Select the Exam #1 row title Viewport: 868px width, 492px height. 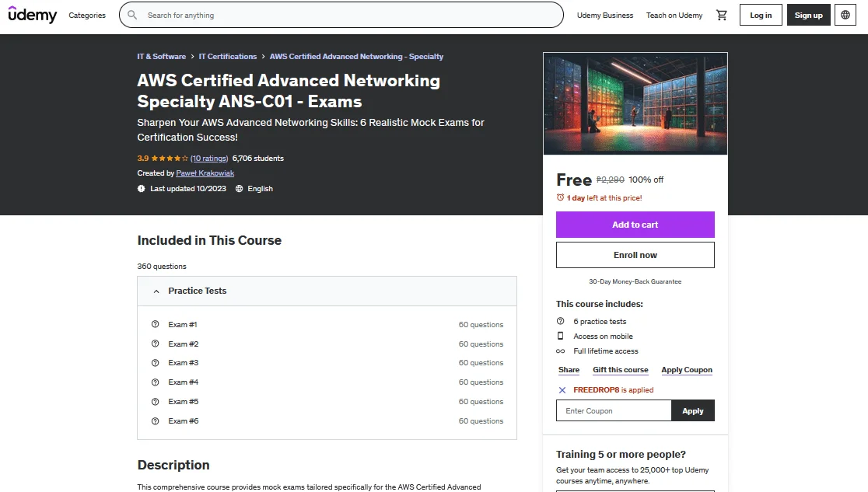coord(183,324)
